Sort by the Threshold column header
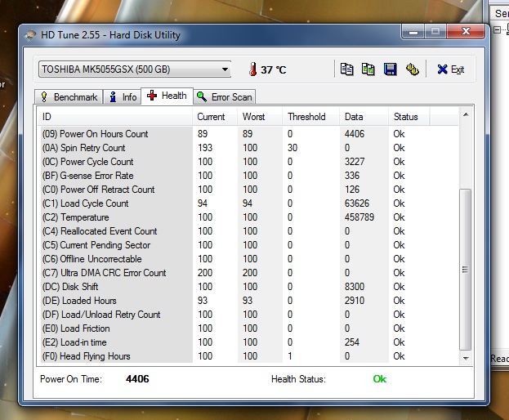Viewport: 509px width, 420px height. 311,117
